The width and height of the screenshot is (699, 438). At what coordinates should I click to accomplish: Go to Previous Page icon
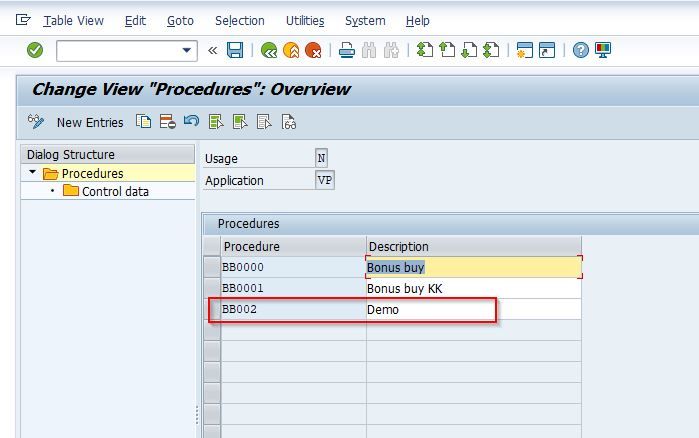(x=447, y=50)
